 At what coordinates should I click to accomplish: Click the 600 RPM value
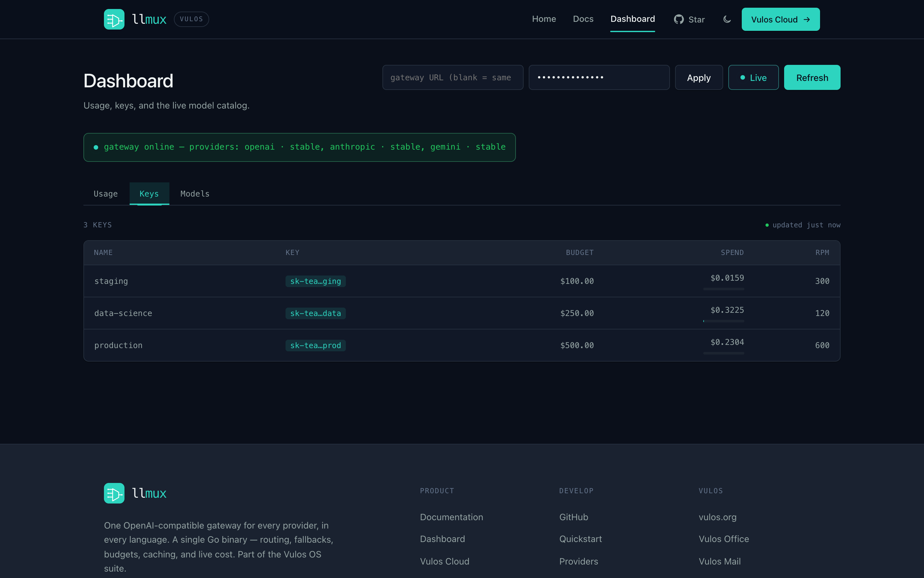coord(822,345)
